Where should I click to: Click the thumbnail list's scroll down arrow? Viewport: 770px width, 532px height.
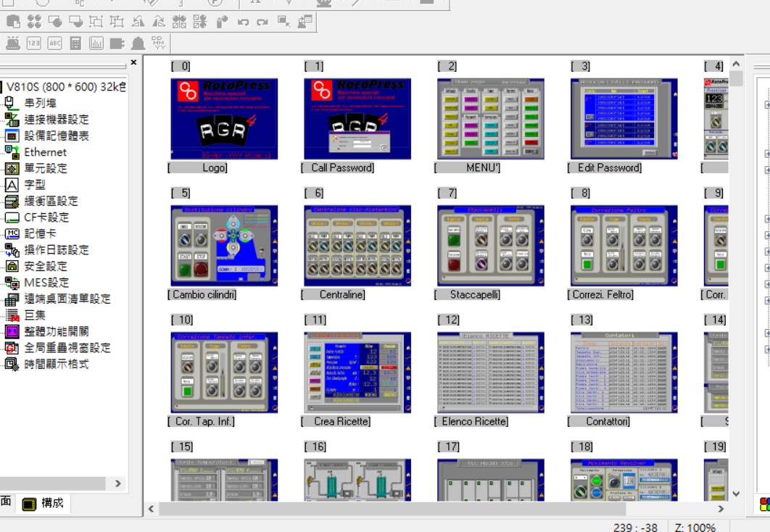pyautogui.click(x=736, y=494)
